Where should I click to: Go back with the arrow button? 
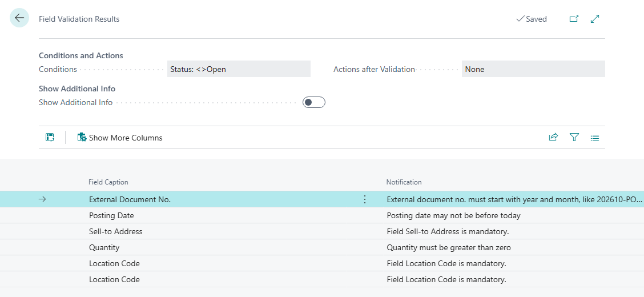pos(19,18)
